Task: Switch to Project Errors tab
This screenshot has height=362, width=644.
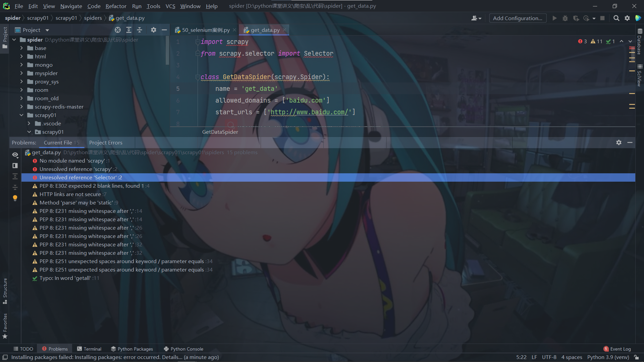Action: (x=106, y=142)
